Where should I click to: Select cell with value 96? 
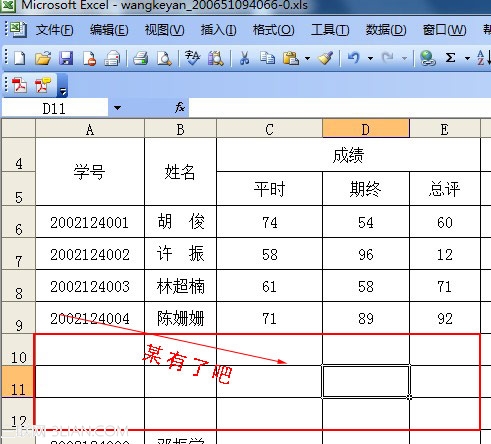(366, 254)
